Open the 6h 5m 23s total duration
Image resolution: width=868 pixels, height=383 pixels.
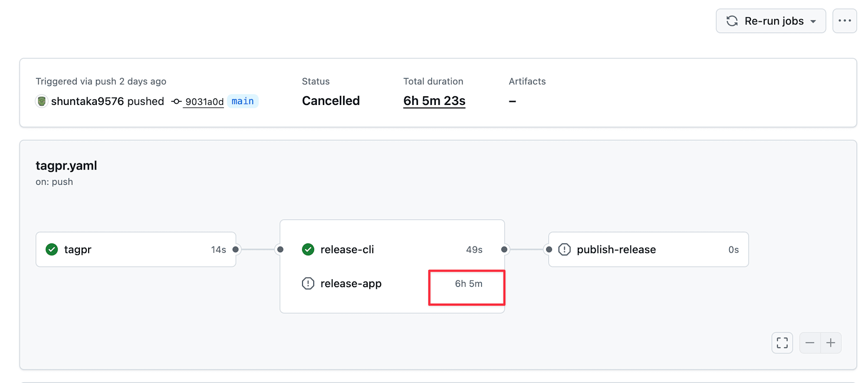[x=434, y=101]
